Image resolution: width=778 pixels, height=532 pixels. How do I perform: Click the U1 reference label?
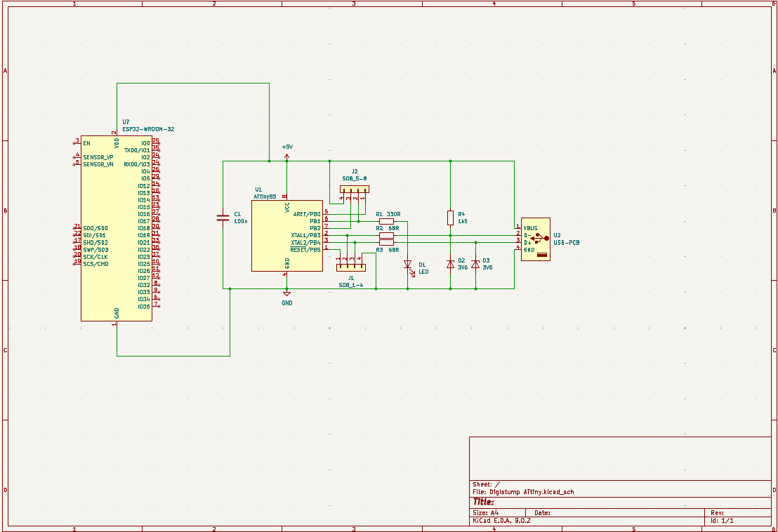(x=258, y=189)
